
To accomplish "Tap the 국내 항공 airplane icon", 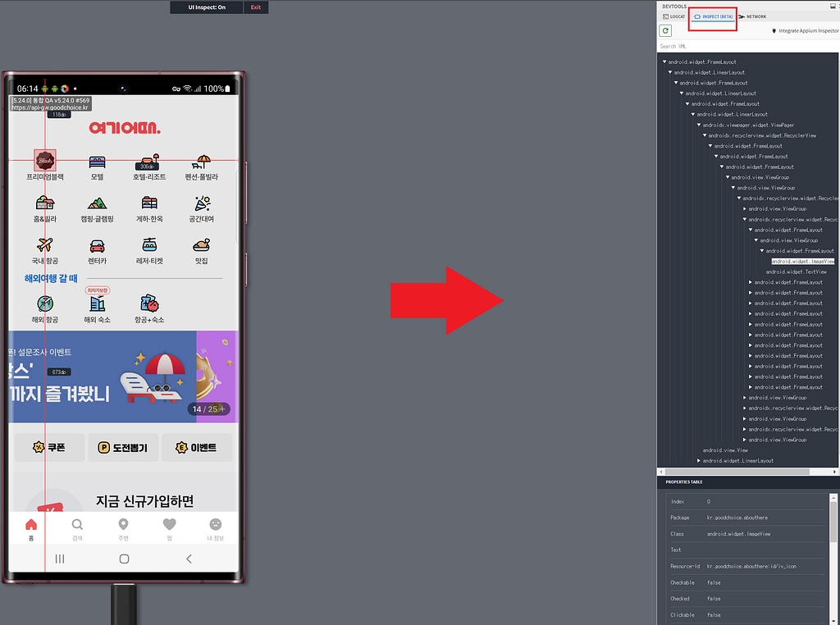I will [x=45, y=245].
